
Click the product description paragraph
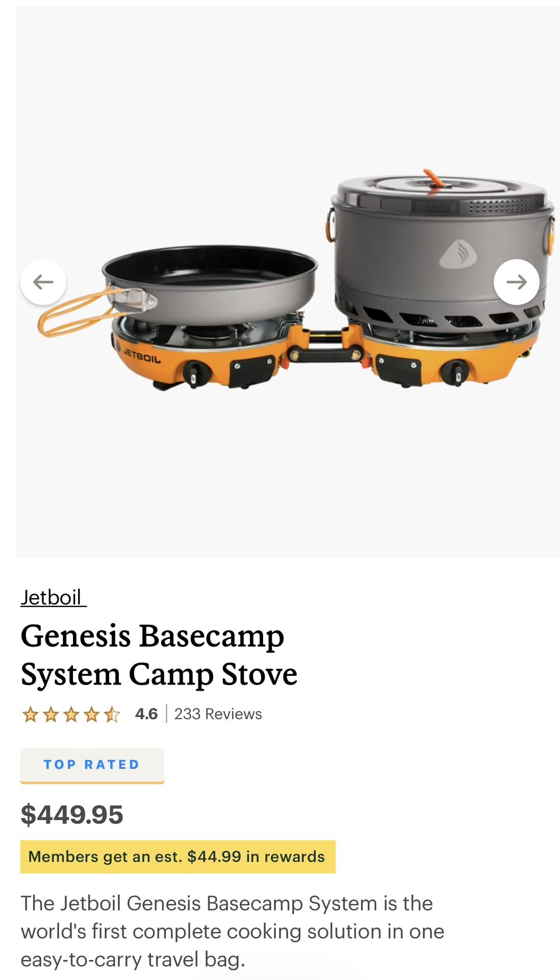233,931
